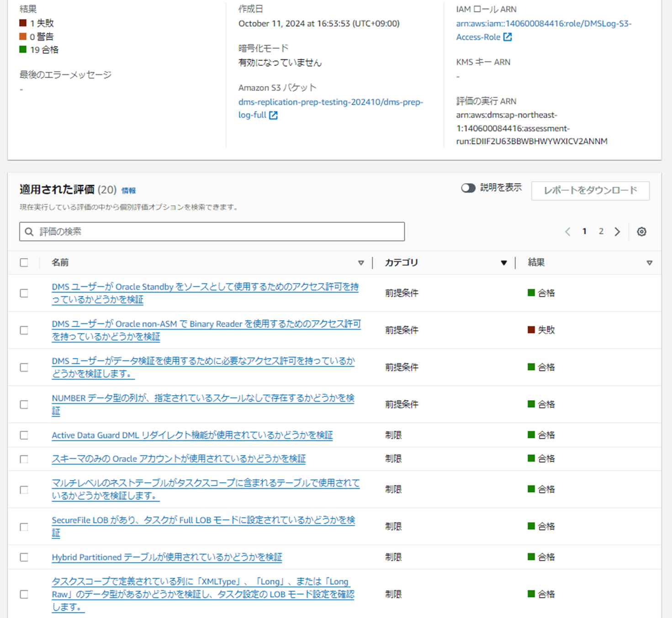Image resolution: width=672 pixels, height=618 pixels.
Task: Toggle the 説明を表示 switch
Action: (468, 188)
